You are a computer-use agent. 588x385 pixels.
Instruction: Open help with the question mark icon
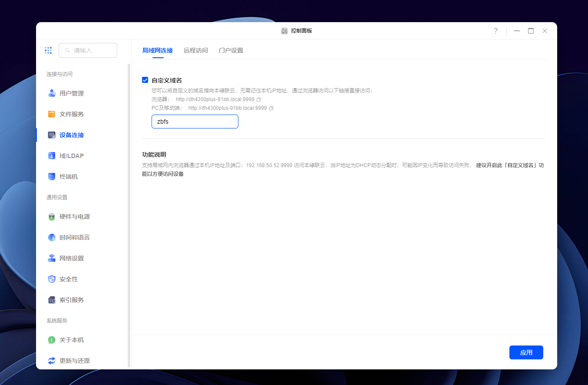(x=496, y=31)
